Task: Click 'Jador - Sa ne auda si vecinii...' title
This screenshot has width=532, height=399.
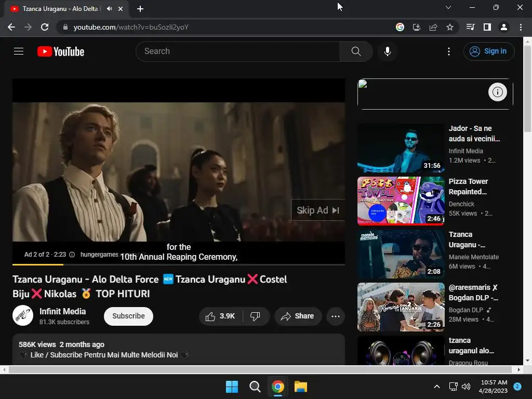Action: [x=474, y=134]
